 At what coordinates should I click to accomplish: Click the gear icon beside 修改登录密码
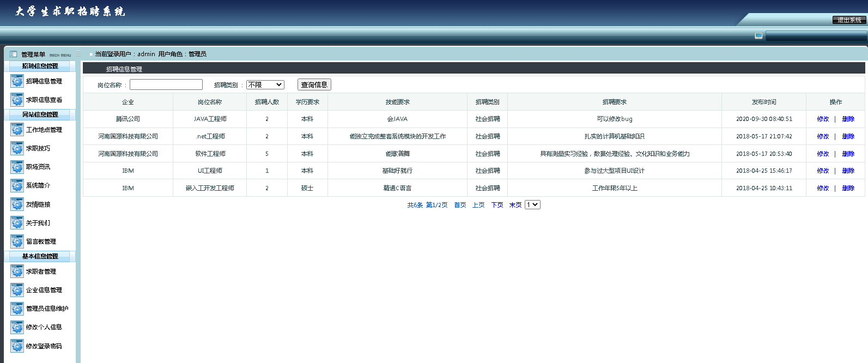[x=17, y=346]
